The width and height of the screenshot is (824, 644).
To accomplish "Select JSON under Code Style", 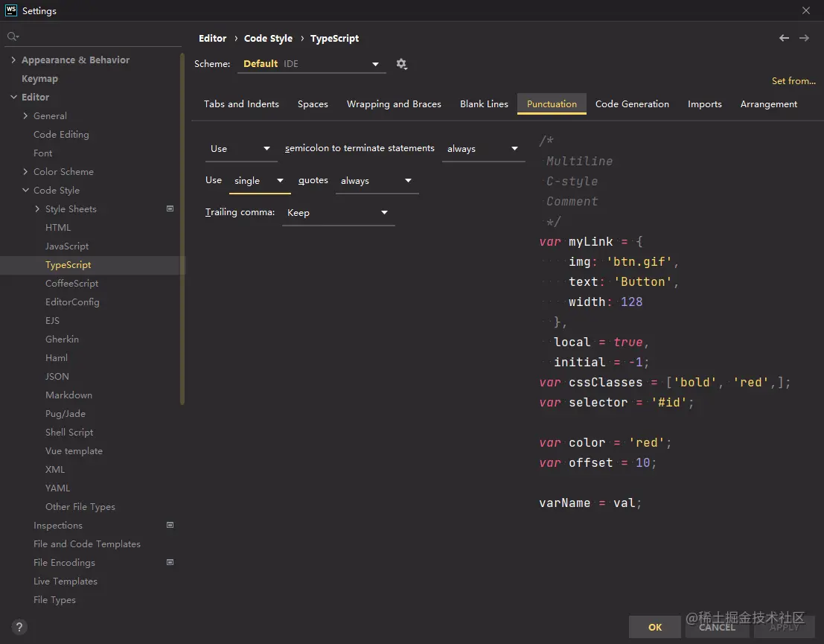I will click(57, 377).
